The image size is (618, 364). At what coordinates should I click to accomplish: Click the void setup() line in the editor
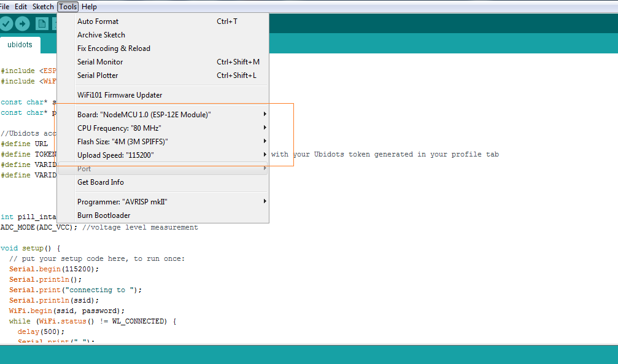click(x=30, y=248)
